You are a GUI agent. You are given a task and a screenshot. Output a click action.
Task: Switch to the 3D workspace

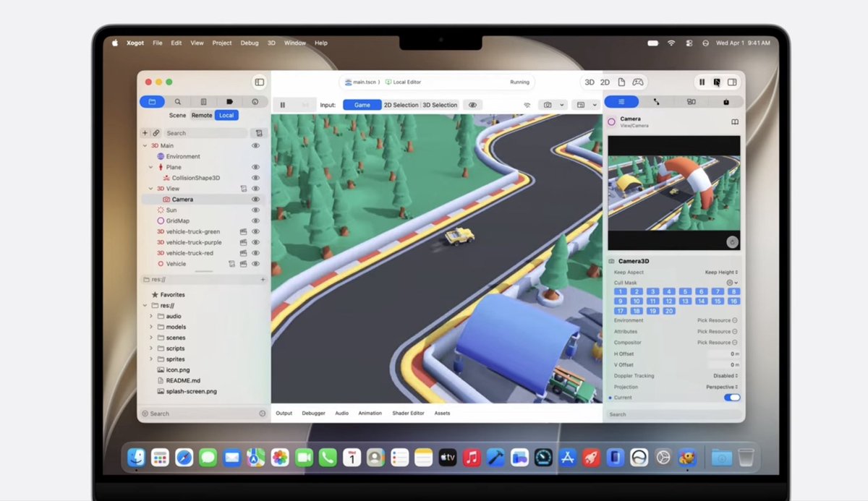click(x=590, y=82)
